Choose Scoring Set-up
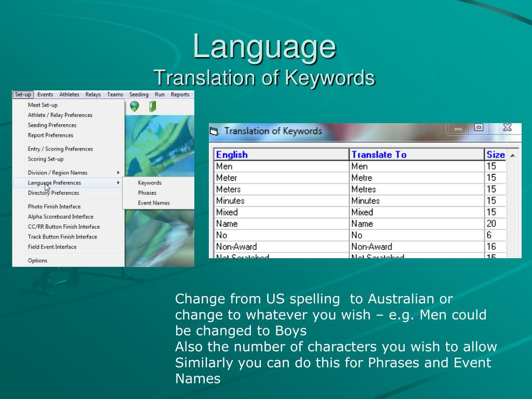 pos(69,159)
